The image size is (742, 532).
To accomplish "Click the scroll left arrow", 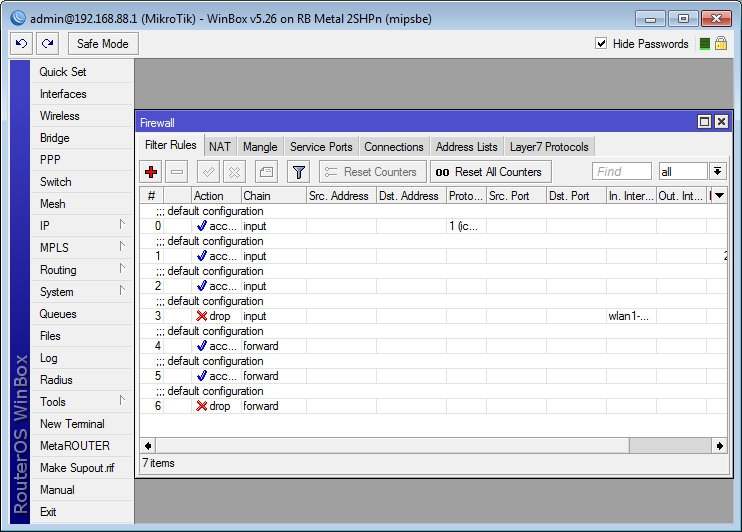I will pyautogui.click(x=148, y=446).
